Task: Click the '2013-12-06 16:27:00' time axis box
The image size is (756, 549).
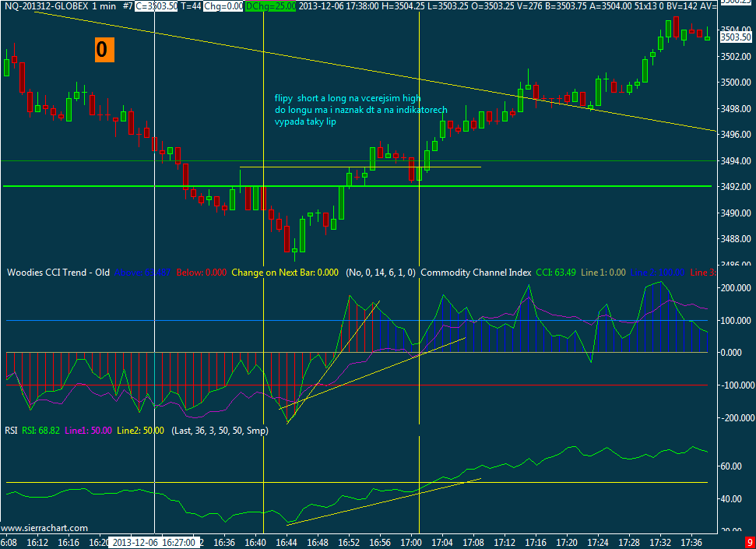Action: tap(153, 543)
